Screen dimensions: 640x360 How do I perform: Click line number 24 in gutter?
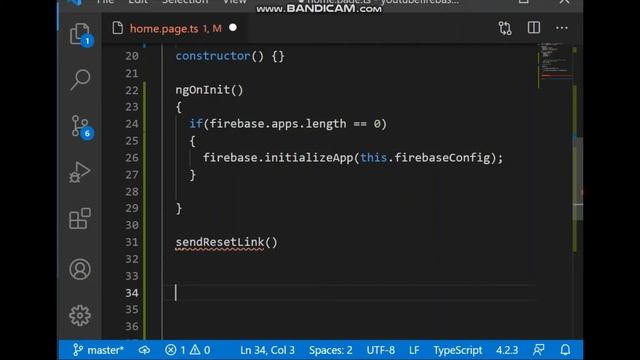[x=132, y=124]
